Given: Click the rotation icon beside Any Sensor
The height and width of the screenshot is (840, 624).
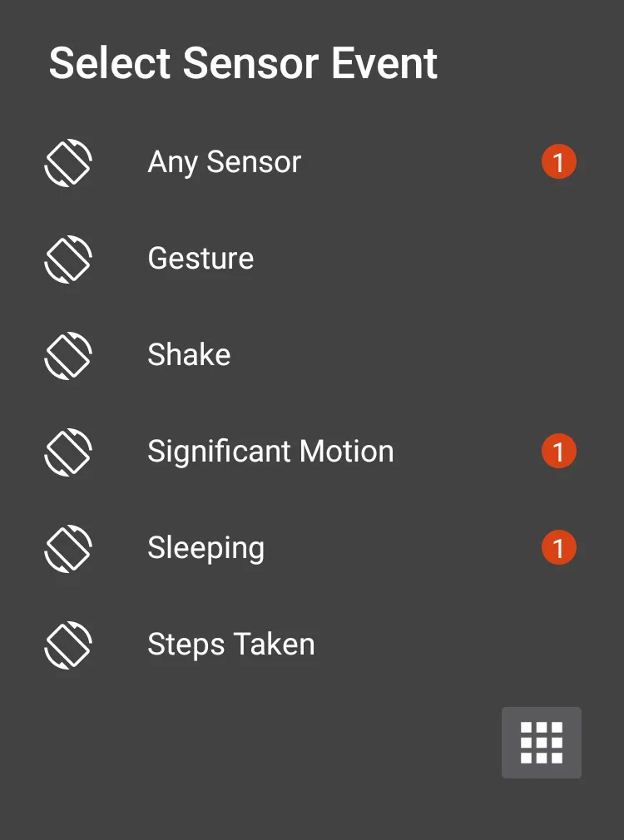Looking at the screenshot, I should point(68,162).
